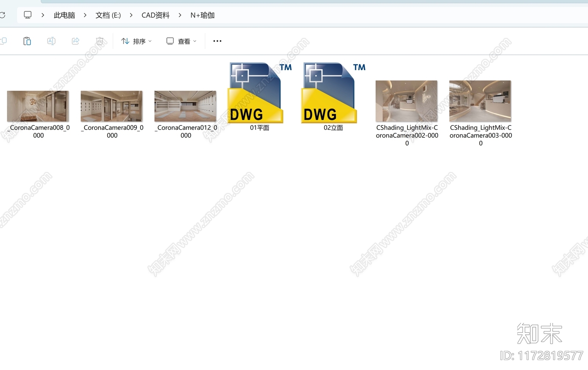
Task: Open the 排序 sort dropdown
Action: point(136,41)
